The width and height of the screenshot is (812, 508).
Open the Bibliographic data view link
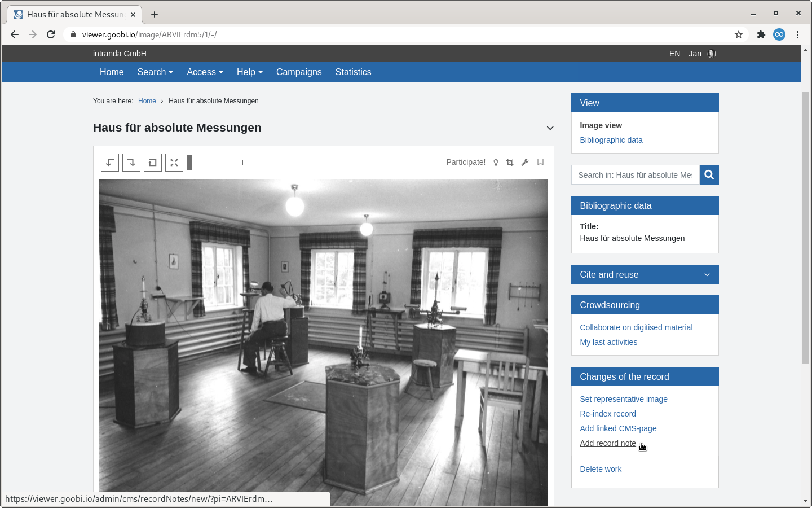coord(611,140)
